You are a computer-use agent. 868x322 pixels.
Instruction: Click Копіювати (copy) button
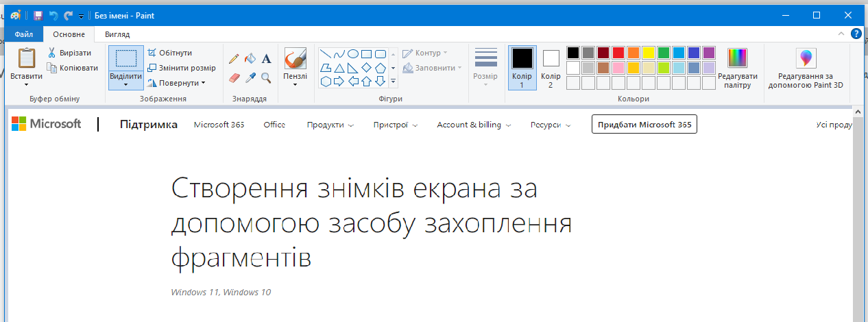[x=72, y=68]
